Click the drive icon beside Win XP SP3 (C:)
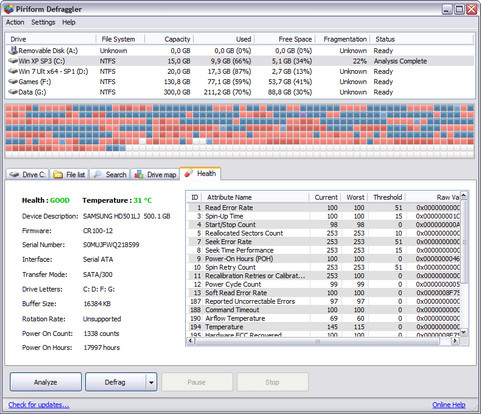Viewport: 481px width, 414px height. [13, 61]
